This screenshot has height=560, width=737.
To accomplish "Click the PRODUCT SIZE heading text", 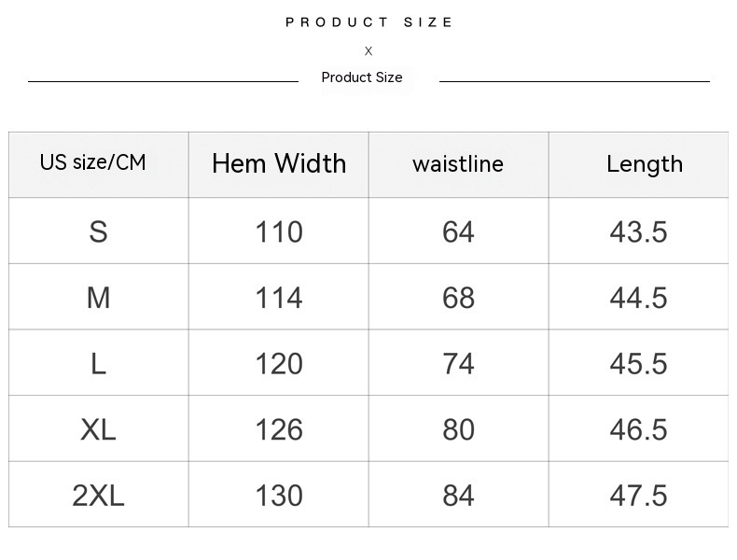I will point(368,22).
